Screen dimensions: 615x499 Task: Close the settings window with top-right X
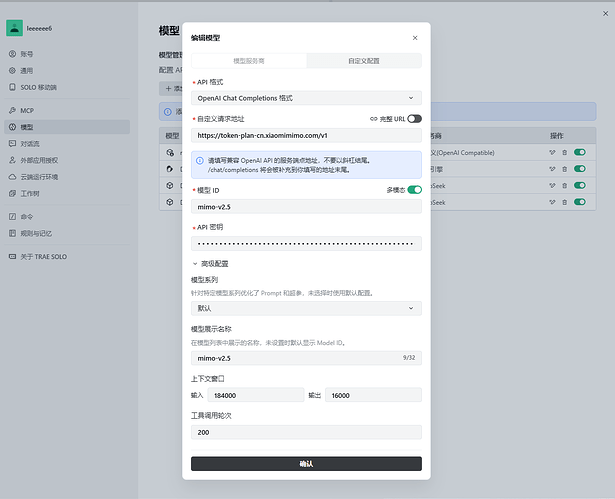[605, 13]
